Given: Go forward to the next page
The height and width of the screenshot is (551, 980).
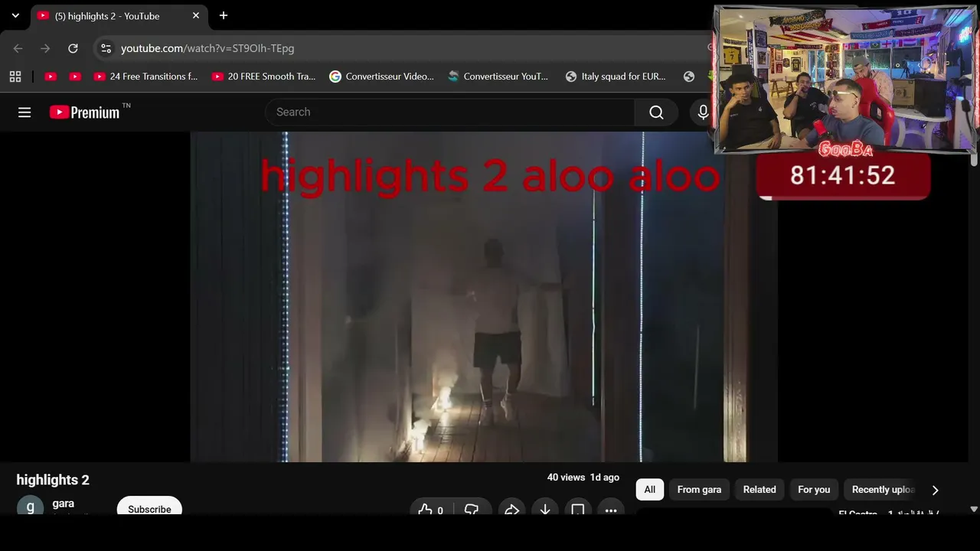Looking at the screenshot, I should point(45,48).
